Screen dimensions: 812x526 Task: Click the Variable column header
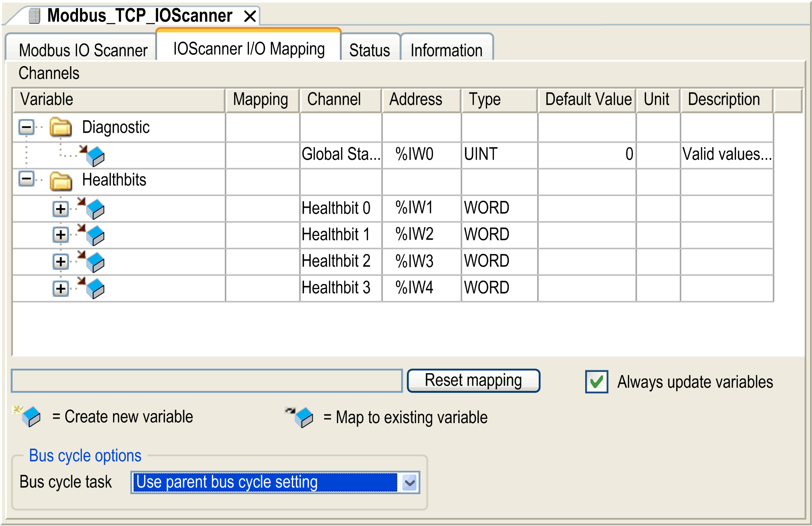pyautogui.click(x=119, y=100)
